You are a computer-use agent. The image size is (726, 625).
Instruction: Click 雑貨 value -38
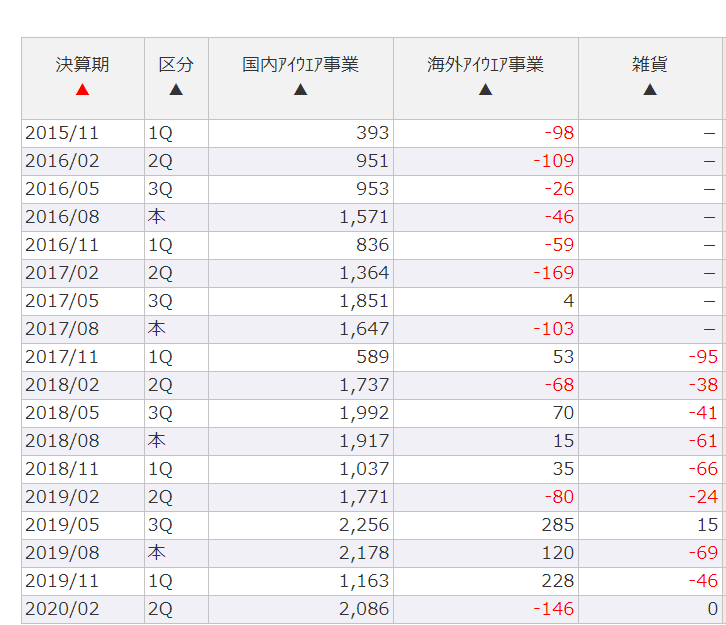703,385
